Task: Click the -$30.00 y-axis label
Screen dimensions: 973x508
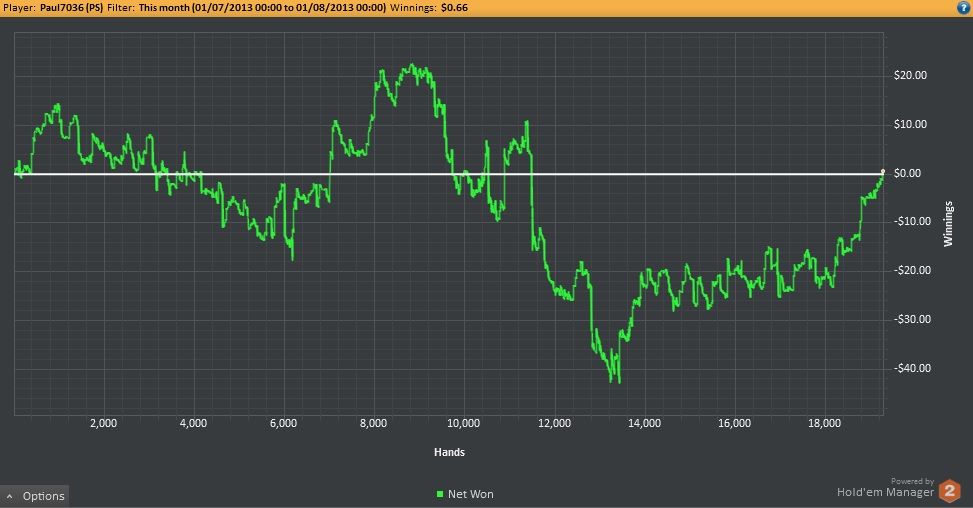Action: tap(912, 319)
